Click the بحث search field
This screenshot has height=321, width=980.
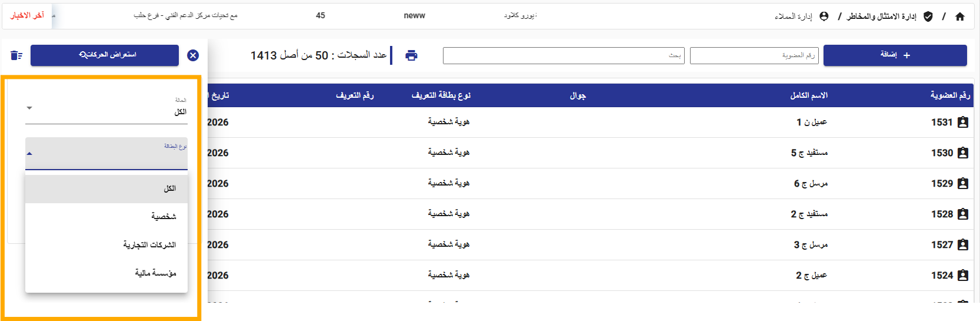point(563,55)
